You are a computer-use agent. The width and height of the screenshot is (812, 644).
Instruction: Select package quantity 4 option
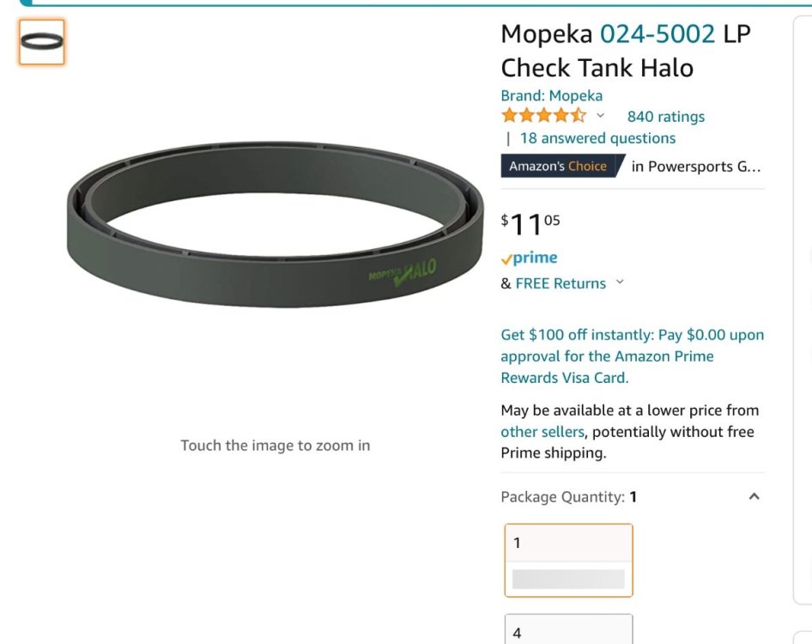[x=568, y=630]
